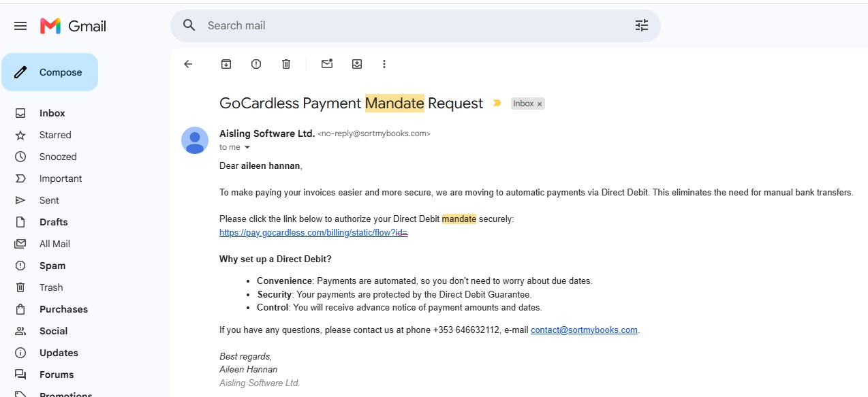Click the GoCardless Payment Mandate Request subject
The width and height of the screenshot is (868, 397).
(351, 104)
